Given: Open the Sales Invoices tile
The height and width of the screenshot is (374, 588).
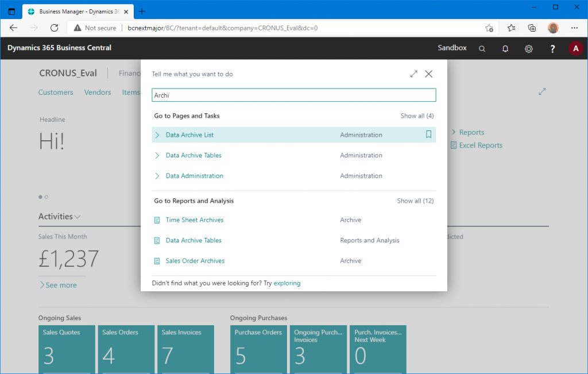Looking at the screenshot, I should tap(185, 349).
